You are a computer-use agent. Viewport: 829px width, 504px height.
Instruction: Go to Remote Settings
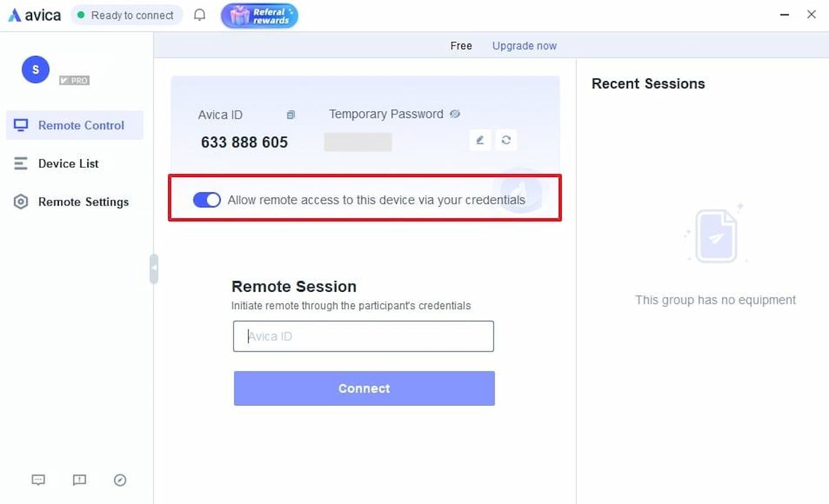point(82,202)
